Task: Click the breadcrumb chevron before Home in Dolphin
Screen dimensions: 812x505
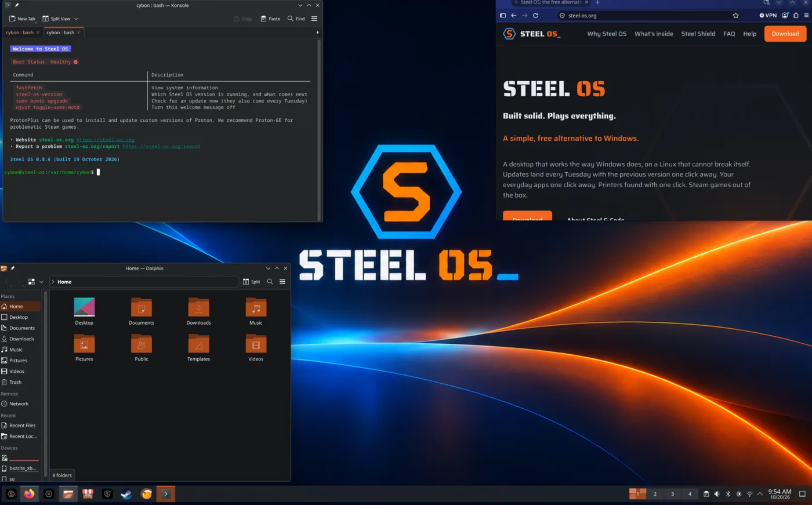Action: (53, 282)
